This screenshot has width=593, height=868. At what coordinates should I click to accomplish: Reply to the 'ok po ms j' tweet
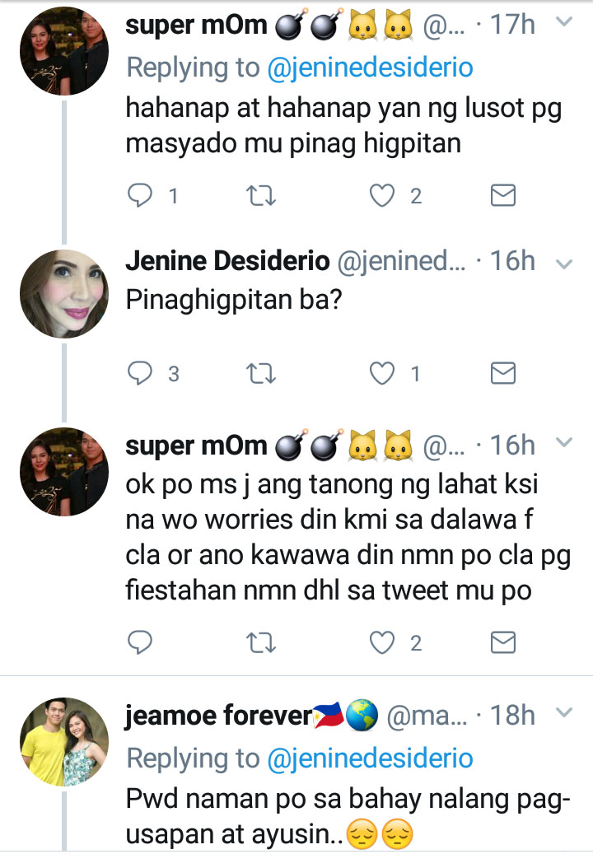coord(142,642)
